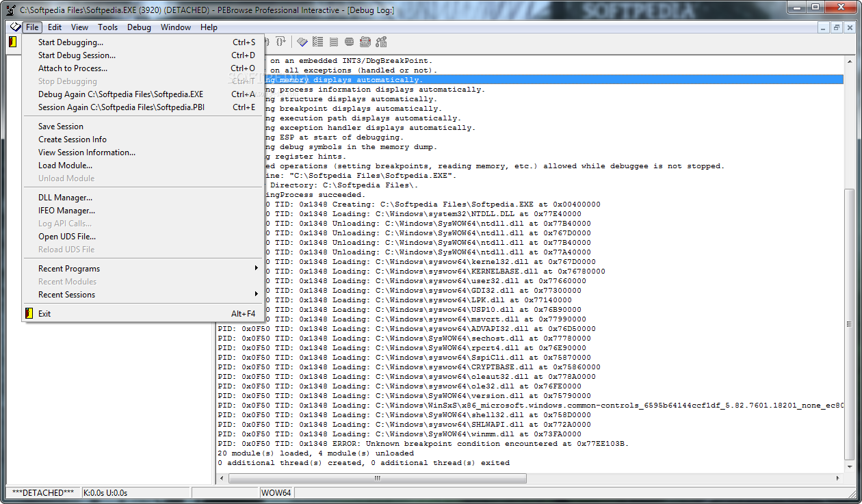Click the vertical scrollbar thumb in log
The height and width of the screenshot is (504, 862).
pos(850,324)
